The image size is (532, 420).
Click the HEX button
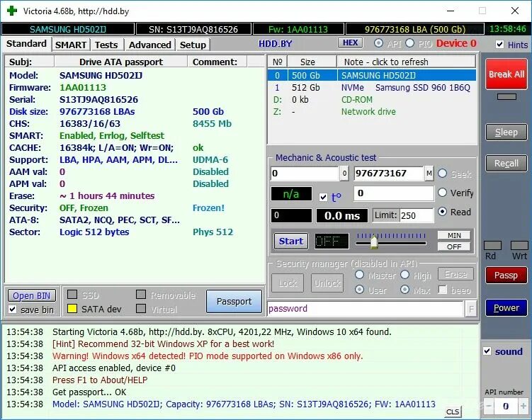pyautogui.click(x=350, y=42)
